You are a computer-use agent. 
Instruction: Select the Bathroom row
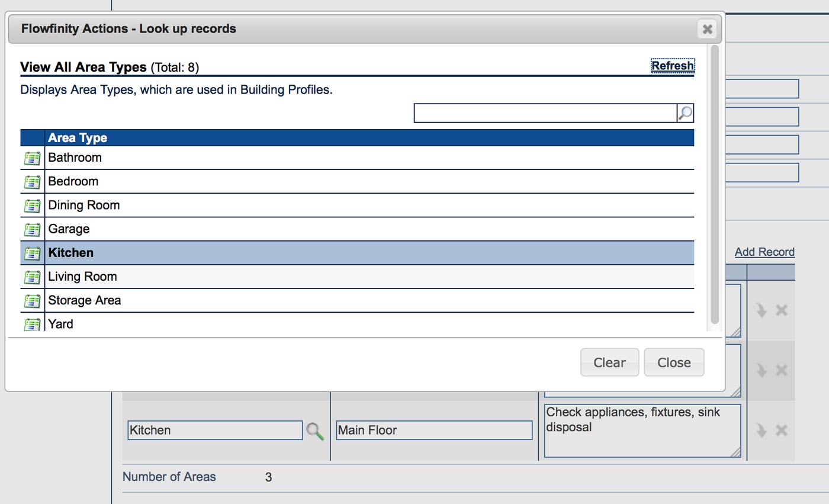tap(357, 158)
